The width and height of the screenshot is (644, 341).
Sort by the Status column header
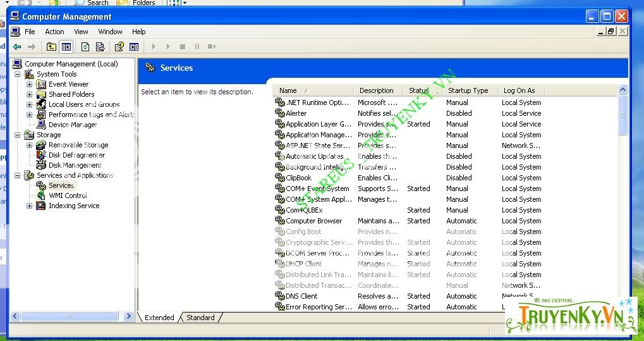pyautogui.click(x=423, y=90)
